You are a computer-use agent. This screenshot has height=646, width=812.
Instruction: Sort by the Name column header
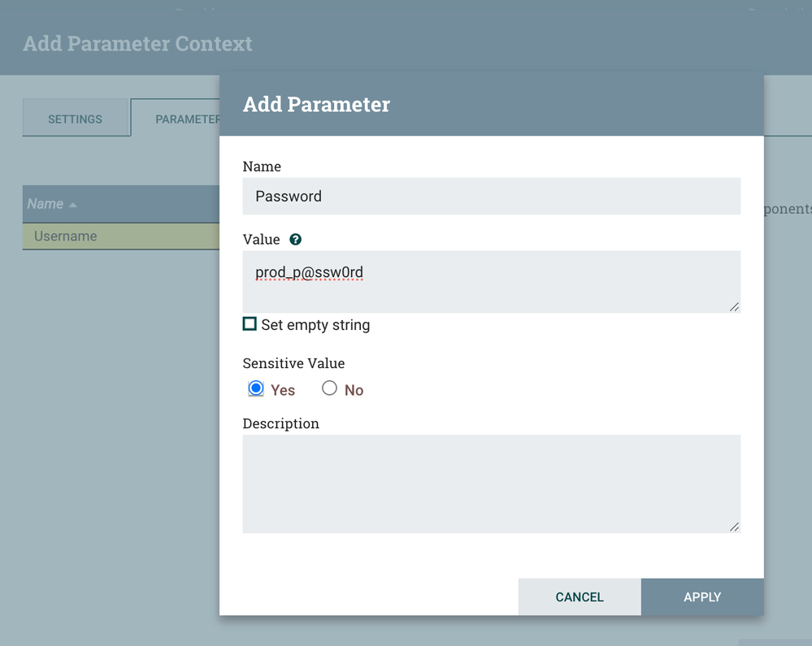46,204
